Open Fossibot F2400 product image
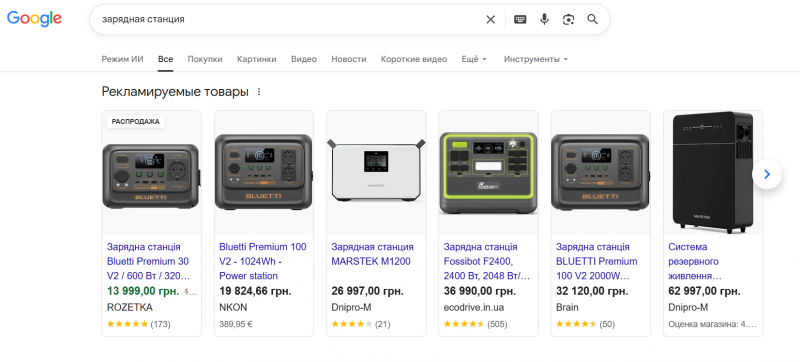800x362 pixels. pos(488,172)
